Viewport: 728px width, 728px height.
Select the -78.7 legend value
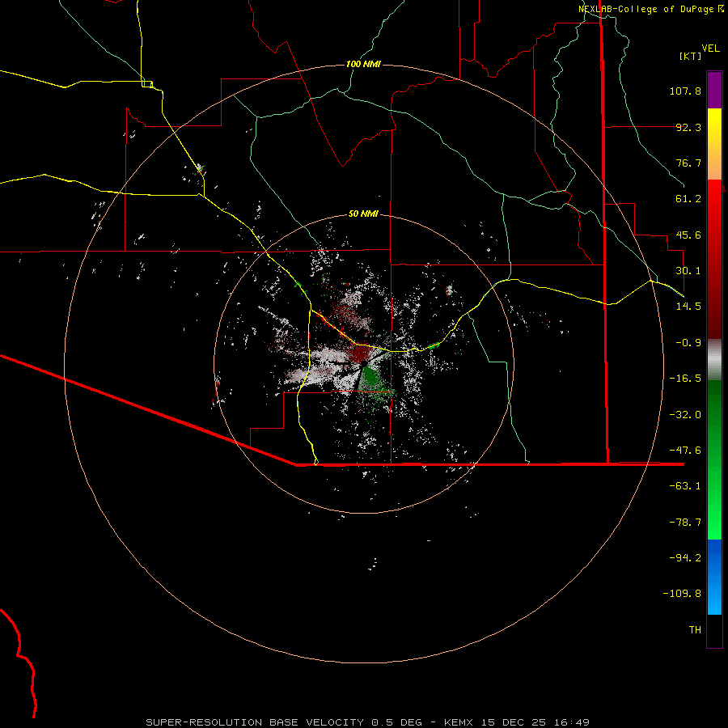click(x=685, y=523)
